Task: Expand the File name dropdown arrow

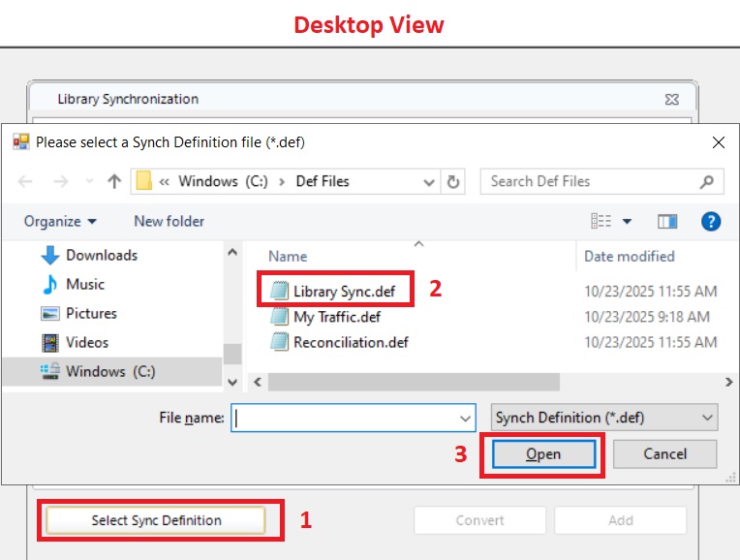Action: (465, 419)
